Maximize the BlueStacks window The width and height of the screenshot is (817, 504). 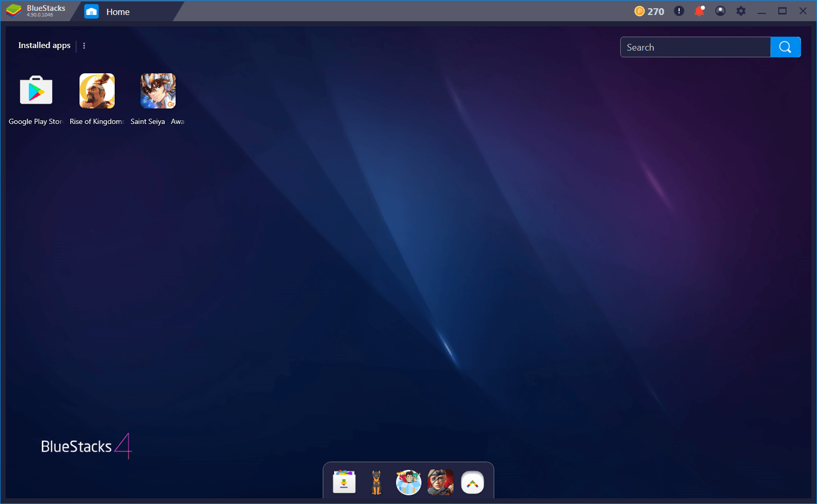(x=782, y=11)
